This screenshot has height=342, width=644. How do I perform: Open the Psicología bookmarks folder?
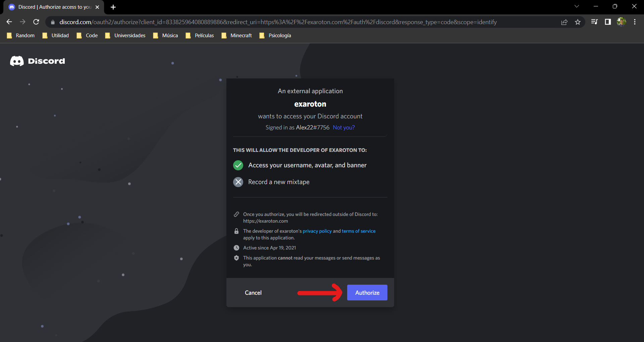coord(275,36)
